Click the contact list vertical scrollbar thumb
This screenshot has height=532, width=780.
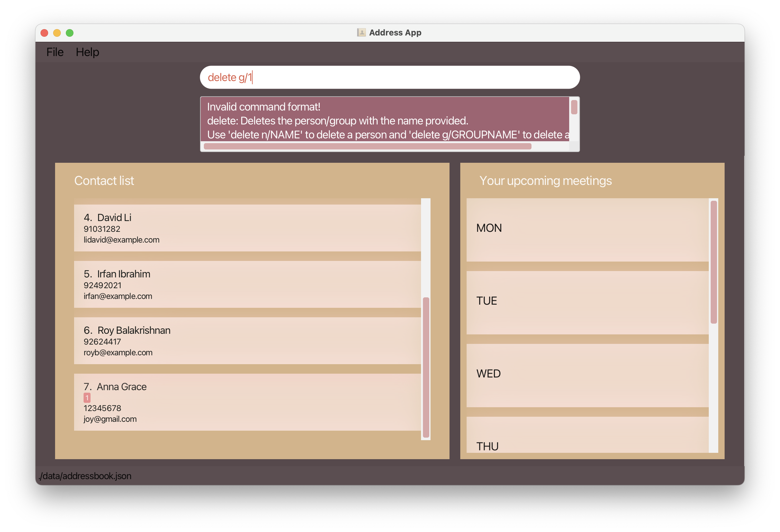426,367
